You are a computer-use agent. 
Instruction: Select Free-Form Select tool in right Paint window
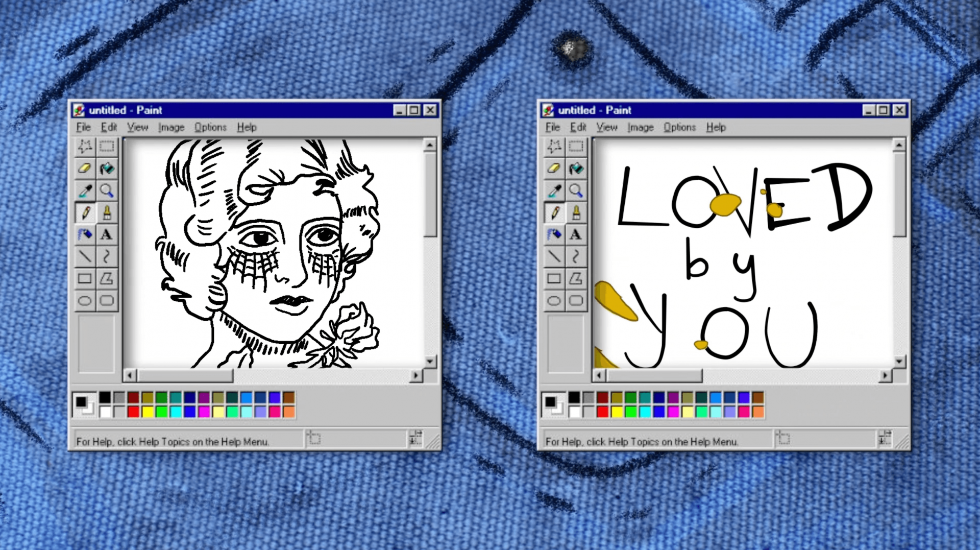click(554, 147)
